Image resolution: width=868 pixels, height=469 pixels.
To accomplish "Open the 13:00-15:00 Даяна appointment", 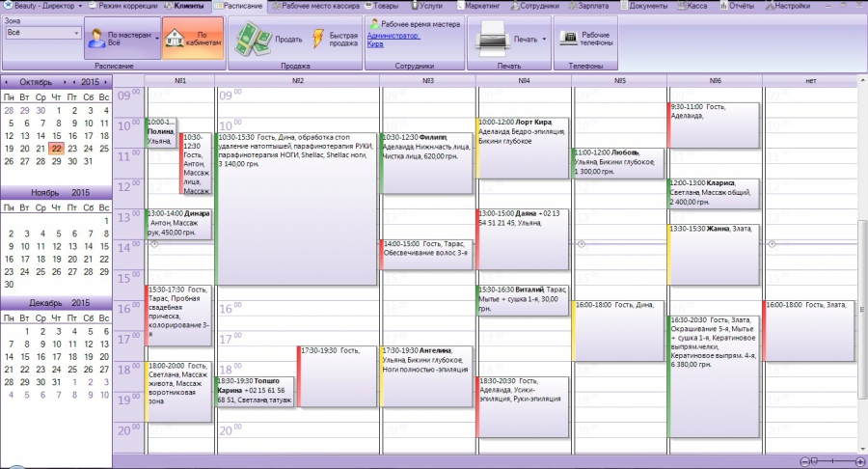I will (522, 238).
